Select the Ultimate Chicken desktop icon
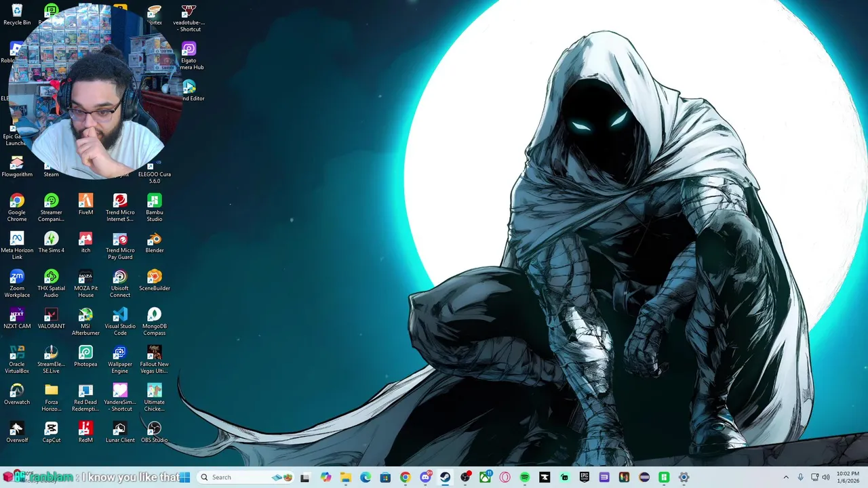The height and width of the screenshot is (488, 868). pyautogui.click(x=155, y=397)
